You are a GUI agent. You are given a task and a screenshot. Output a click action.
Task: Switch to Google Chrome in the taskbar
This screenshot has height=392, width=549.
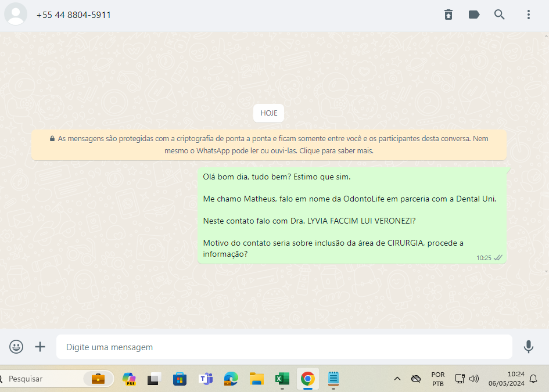[308, 379]
